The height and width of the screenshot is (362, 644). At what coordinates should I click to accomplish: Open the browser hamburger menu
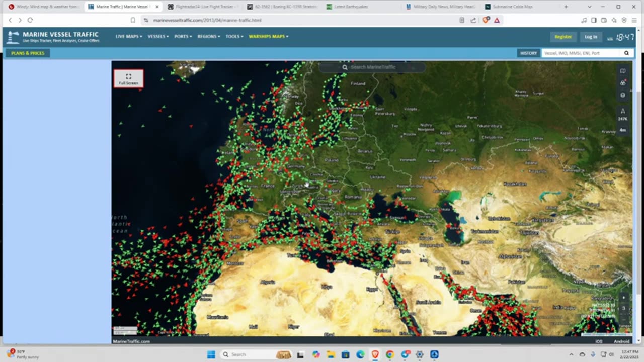[x=634, y=20]
